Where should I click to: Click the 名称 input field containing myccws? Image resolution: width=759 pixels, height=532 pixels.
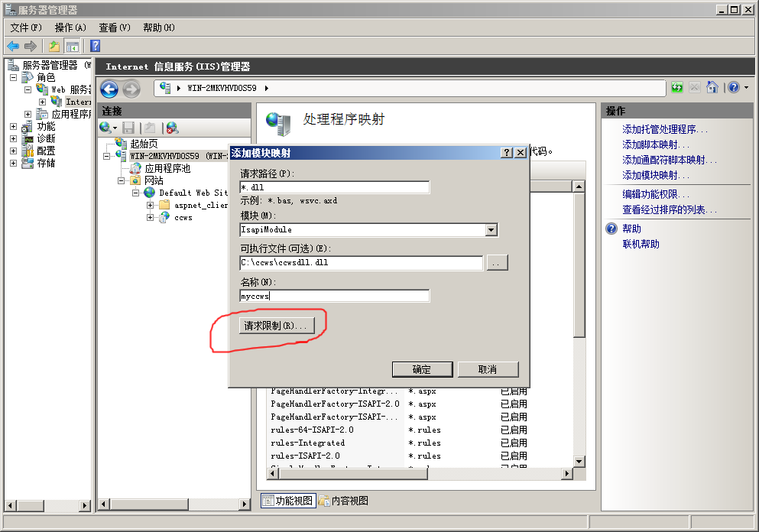pos(334,296)
